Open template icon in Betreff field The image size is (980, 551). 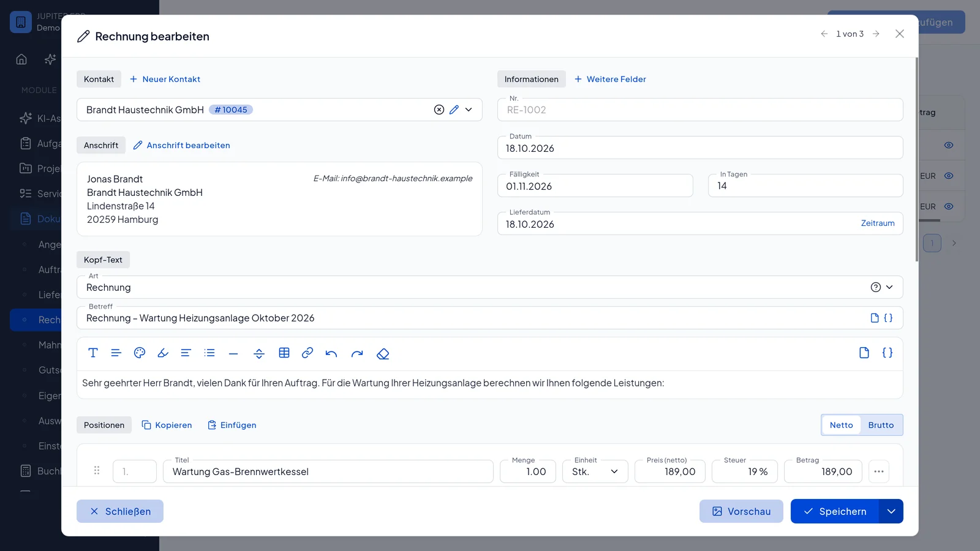875,318
